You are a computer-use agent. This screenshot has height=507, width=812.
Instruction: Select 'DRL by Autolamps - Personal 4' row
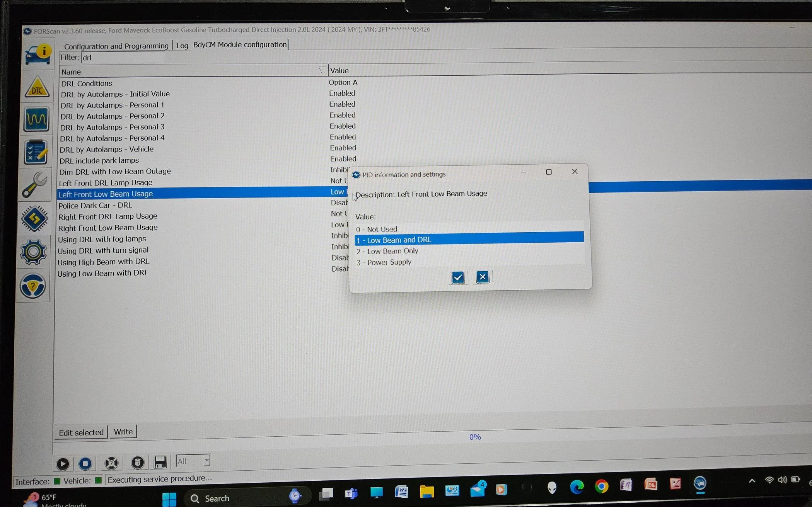pyautogui.click(x=112, y=138)
